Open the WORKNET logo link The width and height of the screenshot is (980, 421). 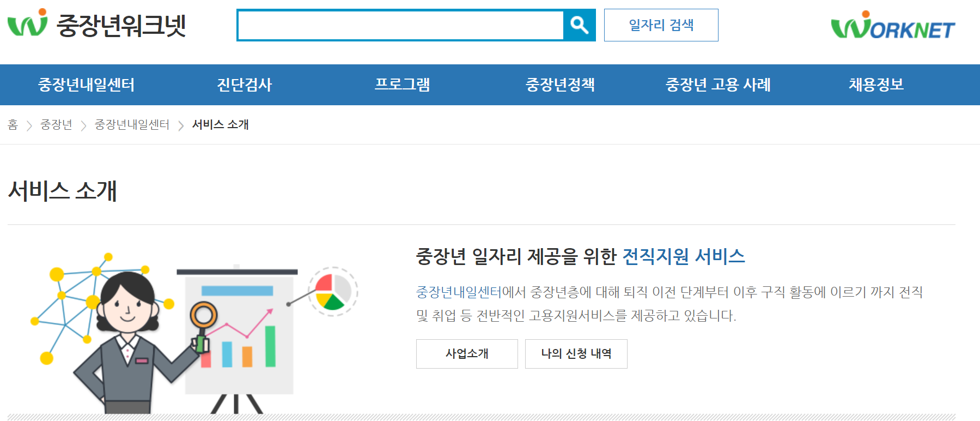[893, 25]
